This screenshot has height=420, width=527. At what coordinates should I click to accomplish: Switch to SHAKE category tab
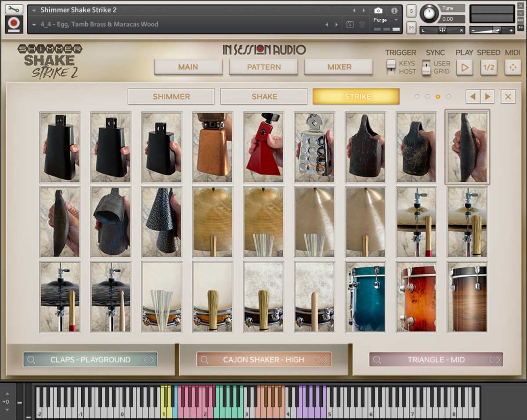pos(264,97)
